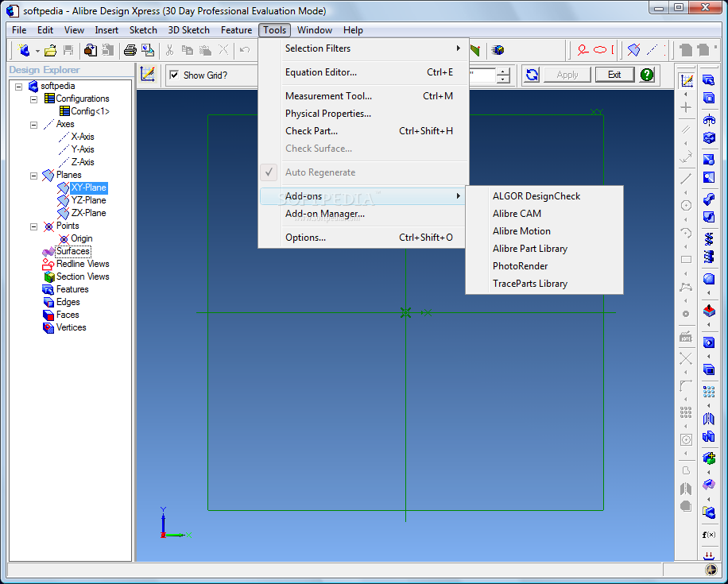The height and width of the screenshot is (584, 728).
Task: Select XY-Plane in Design Explorer
Action: (89, 188)
